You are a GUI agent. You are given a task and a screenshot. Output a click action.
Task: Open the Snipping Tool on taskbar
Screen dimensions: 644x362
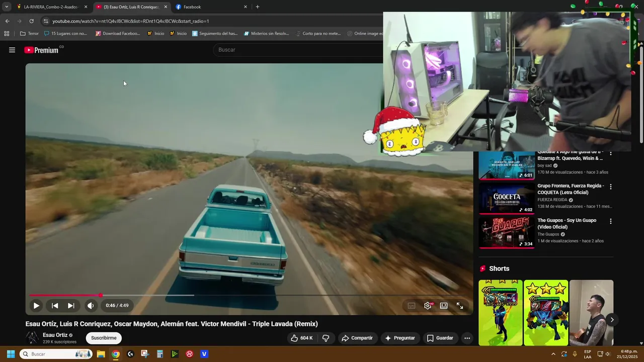point(145,354)
